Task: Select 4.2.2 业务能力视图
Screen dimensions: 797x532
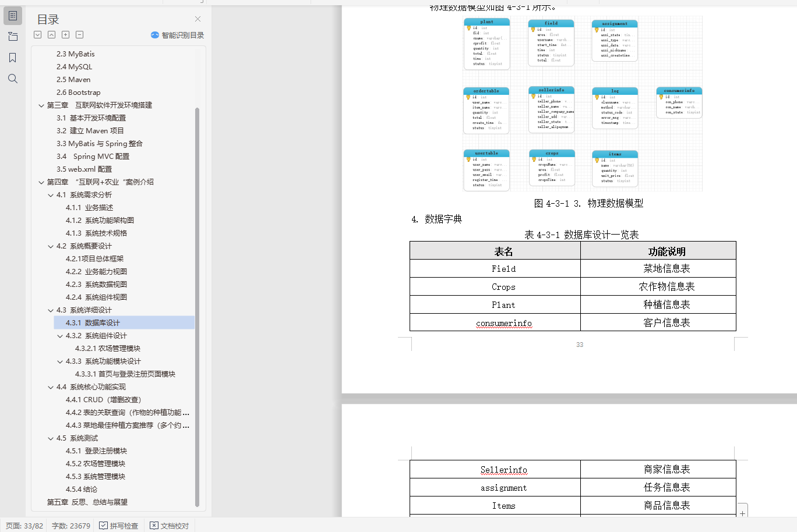Action: pyautogui.click(x=96, y=272)
